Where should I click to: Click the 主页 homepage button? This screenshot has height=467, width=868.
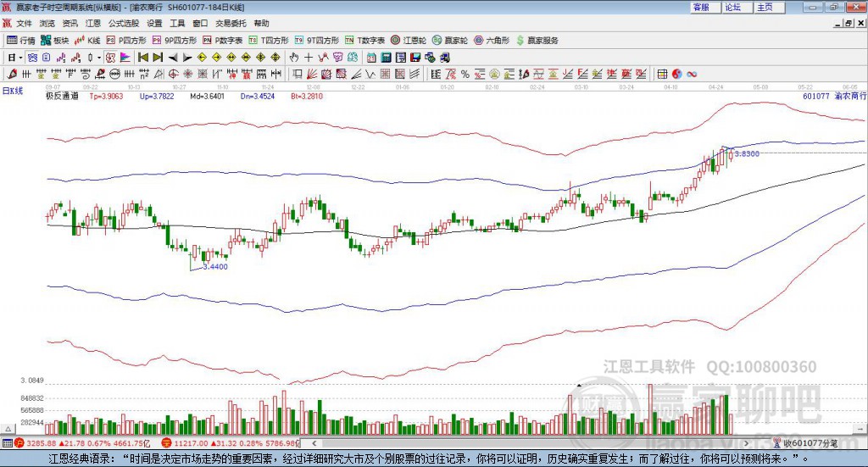point(765,7)
